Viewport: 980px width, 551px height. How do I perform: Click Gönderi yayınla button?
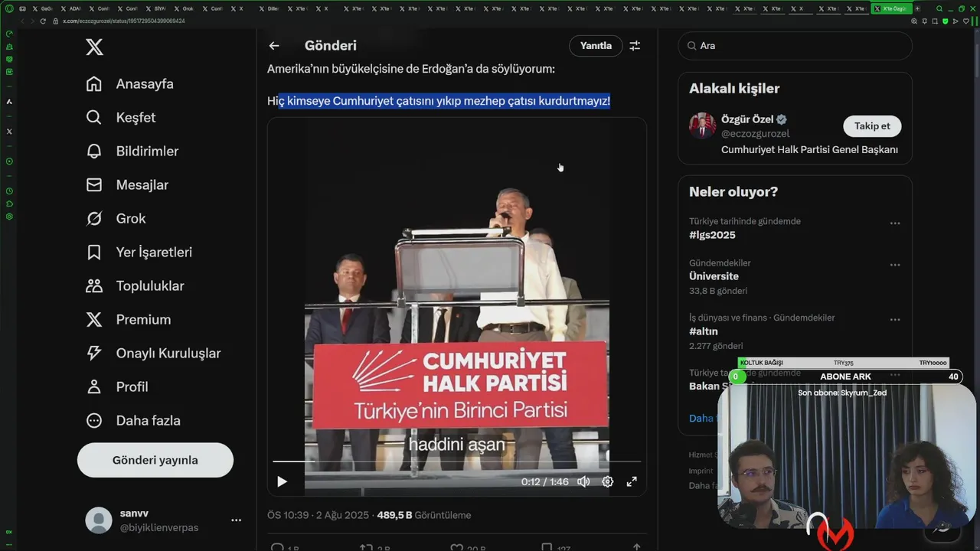(155, 460)
